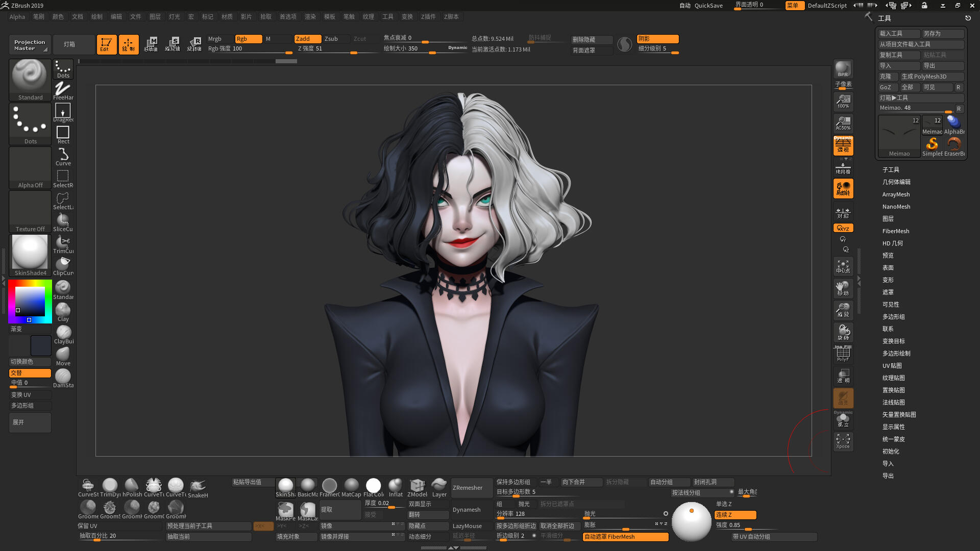Pick the ClayBuildup brush icon

[63, 334]
